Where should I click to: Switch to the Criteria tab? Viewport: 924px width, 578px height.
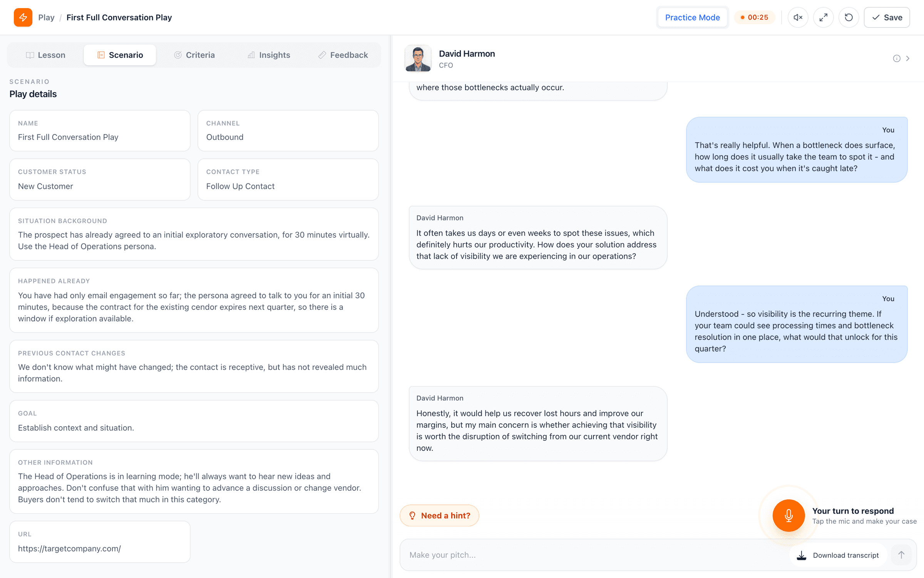[194, 55]
